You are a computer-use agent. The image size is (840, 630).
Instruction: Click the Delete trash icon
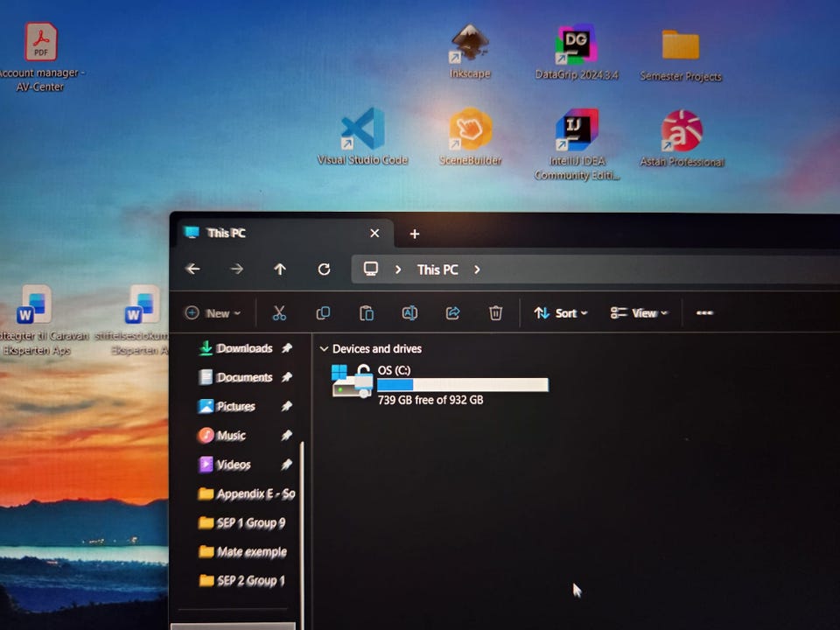pos(495,313)
